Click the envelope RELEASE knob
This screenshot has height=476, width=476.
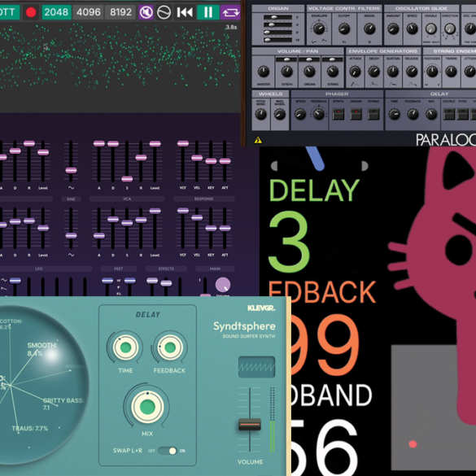point(412,72)
